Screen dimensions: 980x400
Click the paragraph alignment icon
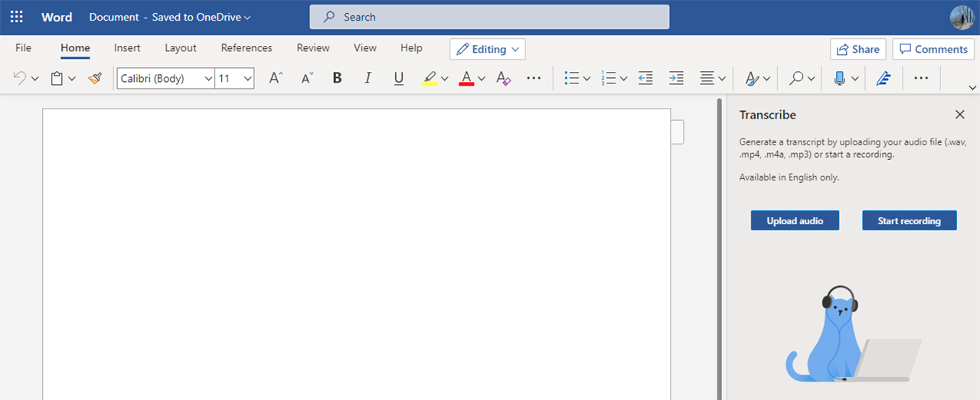point(707,78)
